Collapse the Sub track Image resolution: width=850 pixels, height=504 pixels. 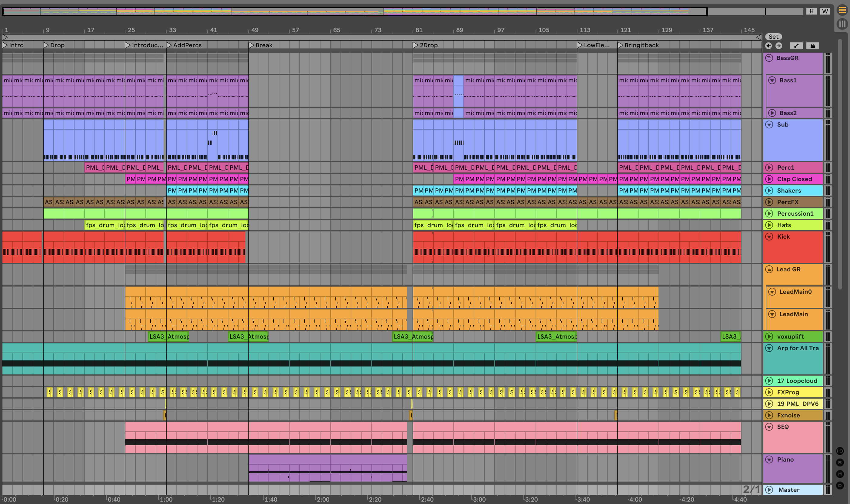[x=769, y=125]
